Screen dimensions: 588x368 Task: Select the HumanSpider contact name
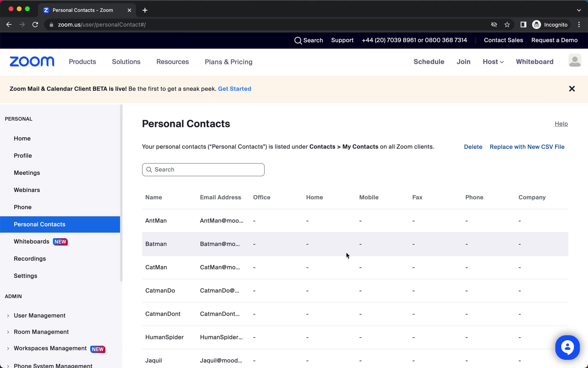(165, 337)
